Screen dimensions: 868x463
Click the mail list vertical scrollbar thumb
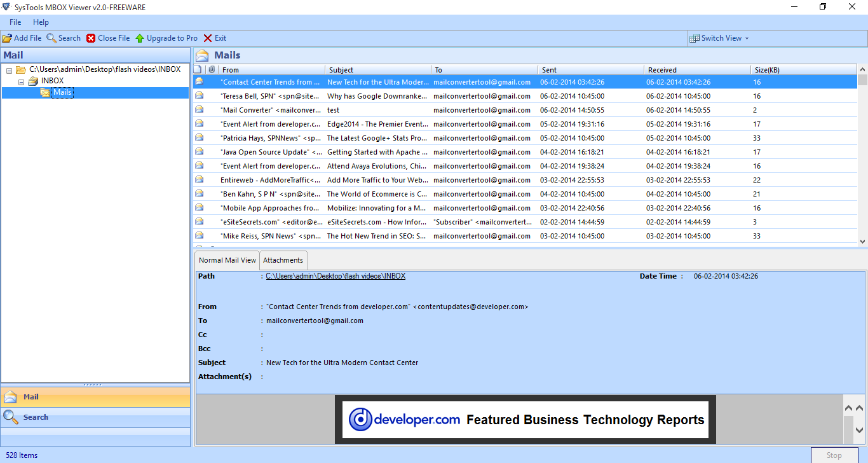tap(862, 80)
